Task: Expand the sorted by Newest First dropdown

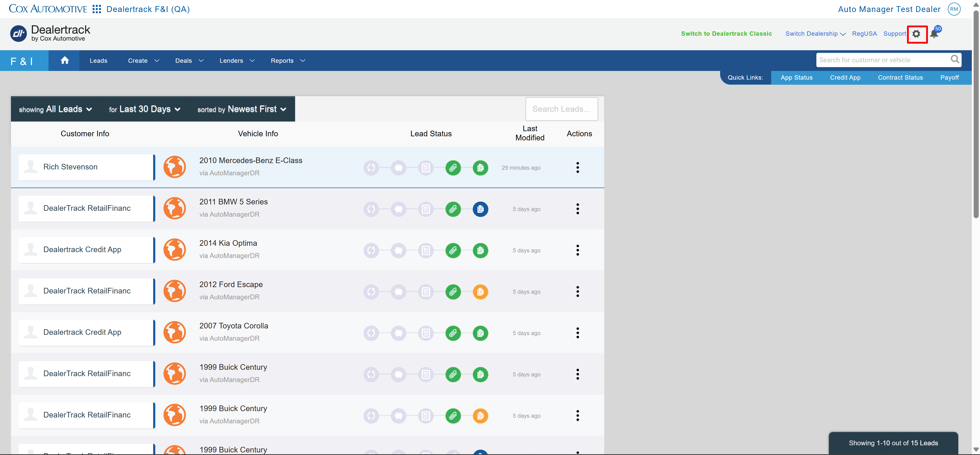Action: (x=242, y=109)
